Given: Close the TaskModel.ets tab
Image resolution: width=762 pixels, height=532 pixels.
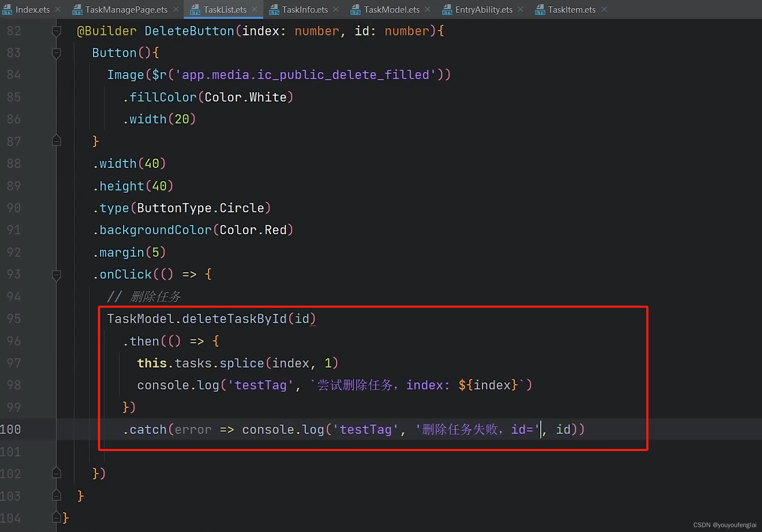Looking at the screenshot, I should [x=428, y=10].
